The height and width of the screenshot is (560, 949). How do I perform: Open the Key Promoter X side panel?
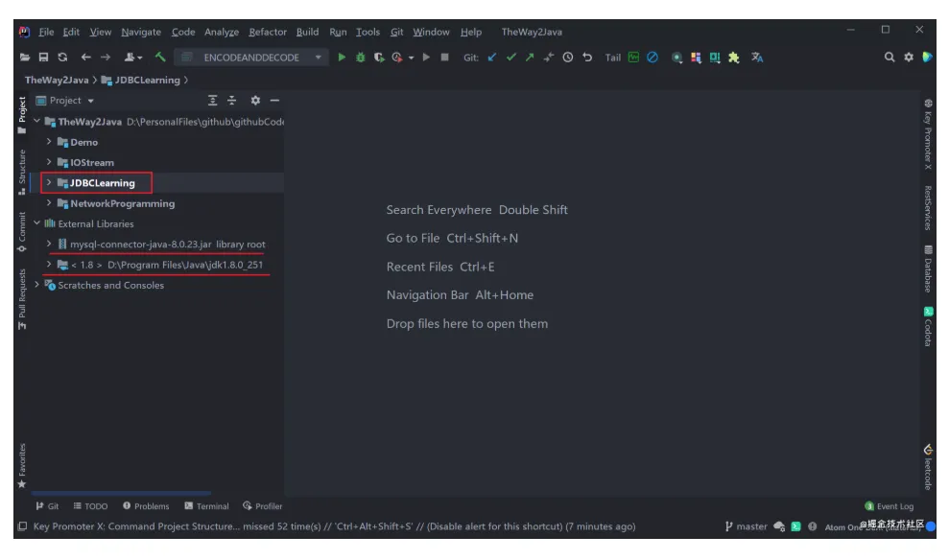pos(928,134)
